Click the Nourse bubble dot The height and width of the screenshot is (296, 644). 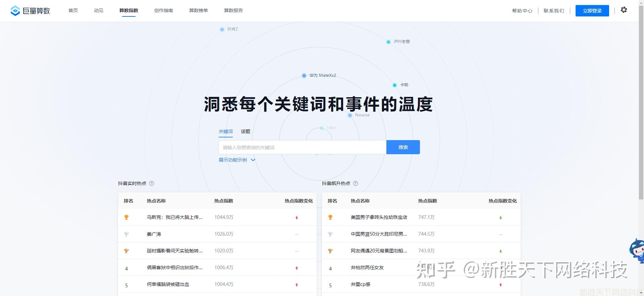point(350,115)
